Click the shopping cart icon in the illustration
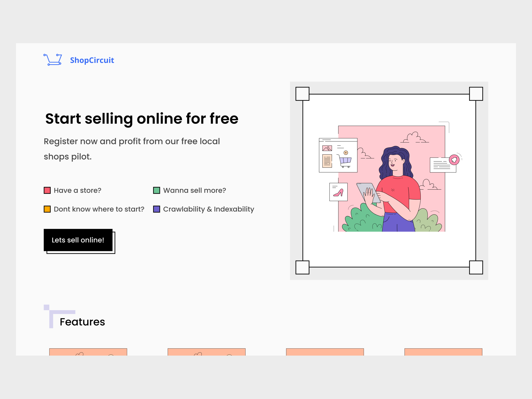The image size is (532, 399). (x=345, y=161)
